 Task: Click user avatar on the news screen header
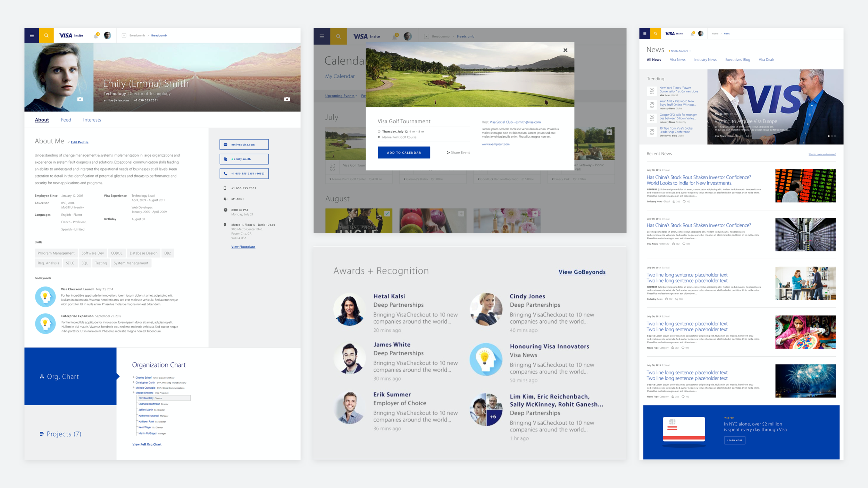tap(701, 34)
